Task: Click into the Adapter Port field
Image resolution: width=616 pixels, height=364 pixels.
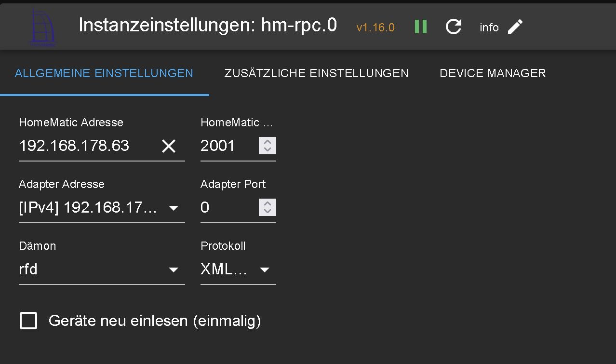Action: (x=227, y=208)
